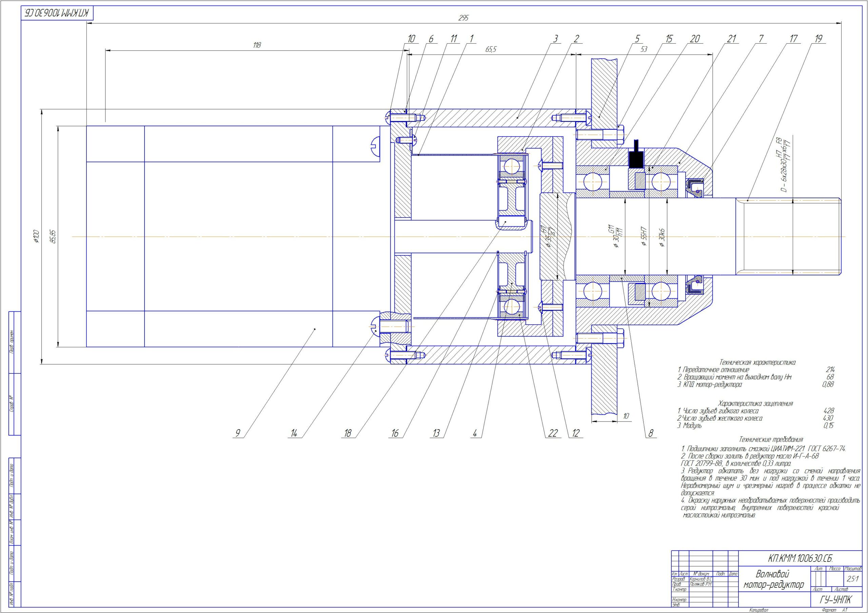Click part balloon number '1'
The image size is (868, 613).
(x=471, y=39)
